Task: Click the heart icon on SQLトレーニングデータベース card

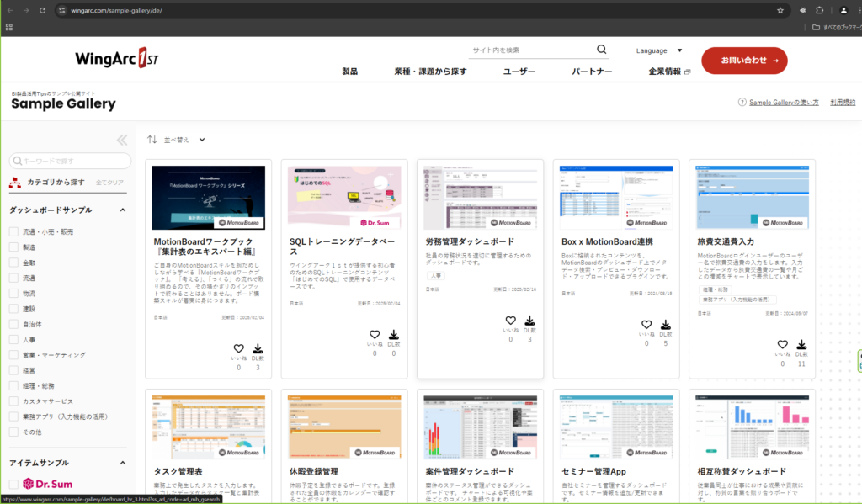Action: (375, 334)
